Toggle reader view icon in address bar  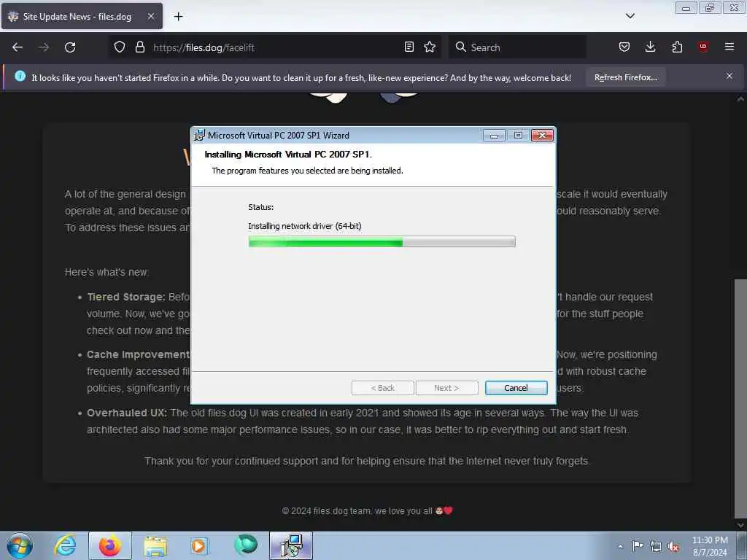click(409, 47)
